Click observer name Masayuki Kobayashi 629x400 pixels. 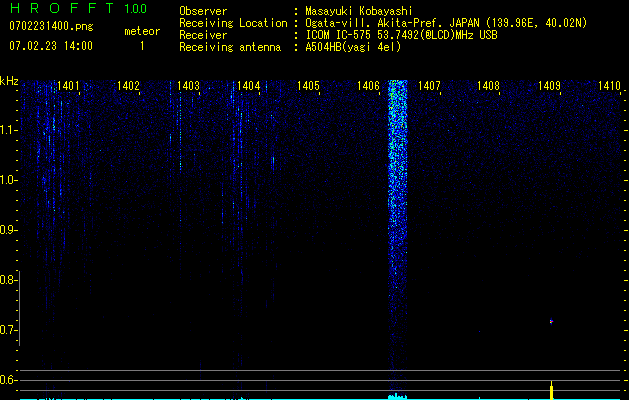pos(359,11)
